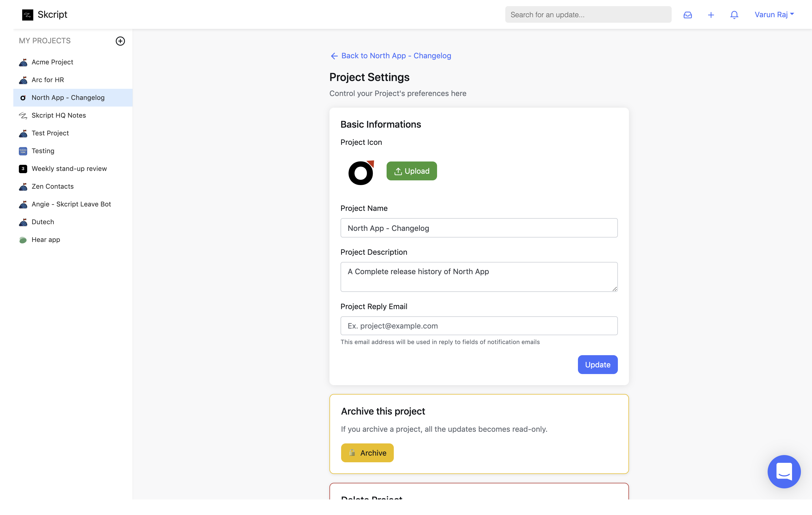Image resolution: width=812 pixels, height=515 pixels.
Task: Click the Dutech project icon
Action: (x=23, y=222)
